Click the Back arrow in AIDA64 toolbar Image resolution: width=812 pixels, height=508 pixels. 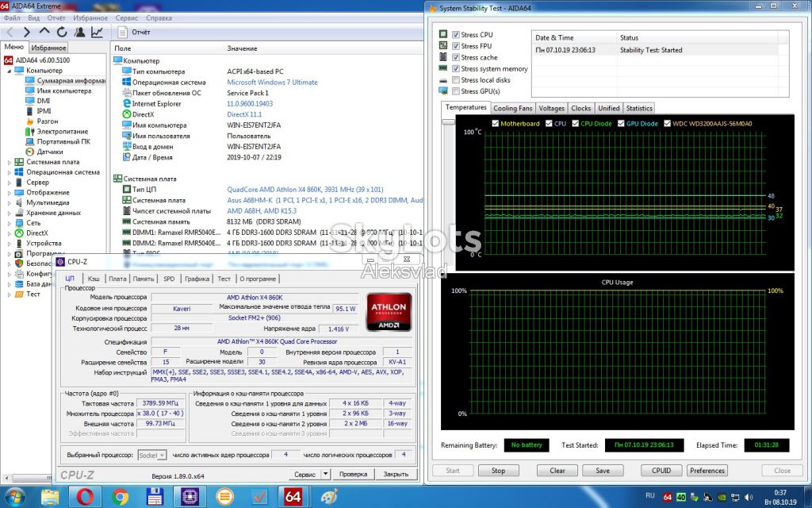10,32
